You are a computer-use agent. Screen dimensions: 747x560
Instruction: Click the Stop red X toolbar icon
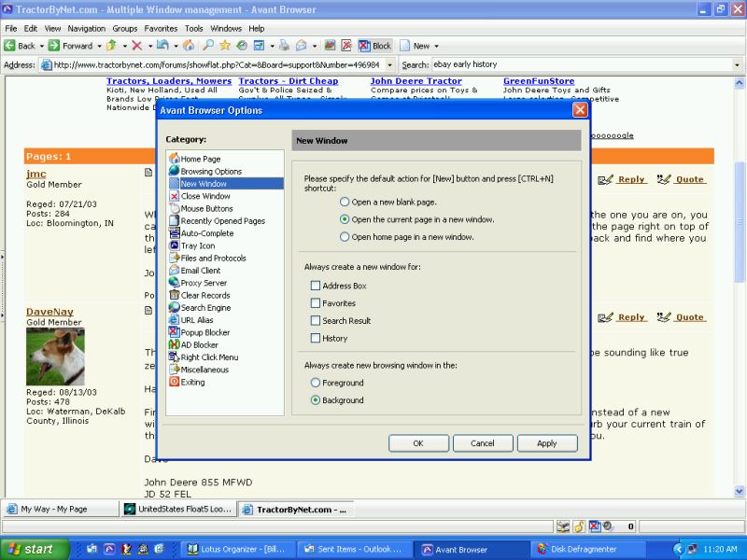click(x=137, y=46)
